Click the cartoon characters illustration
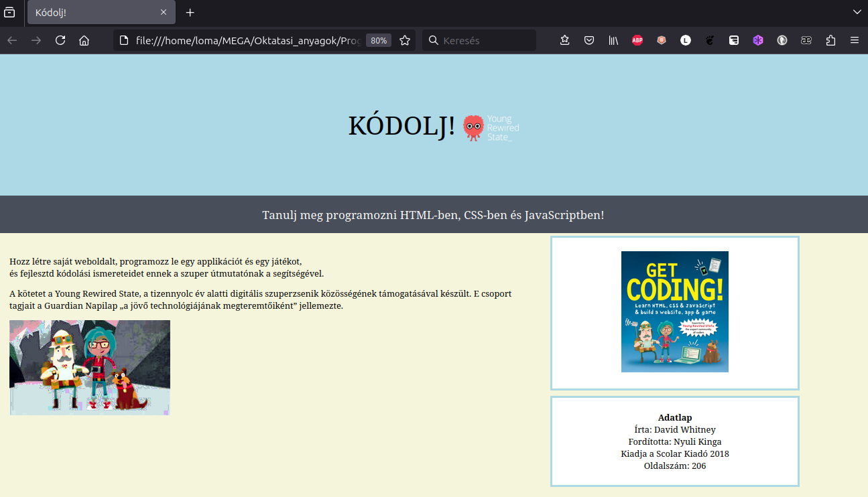The width and height of the screenshot is (868, 497). point(90,368)
